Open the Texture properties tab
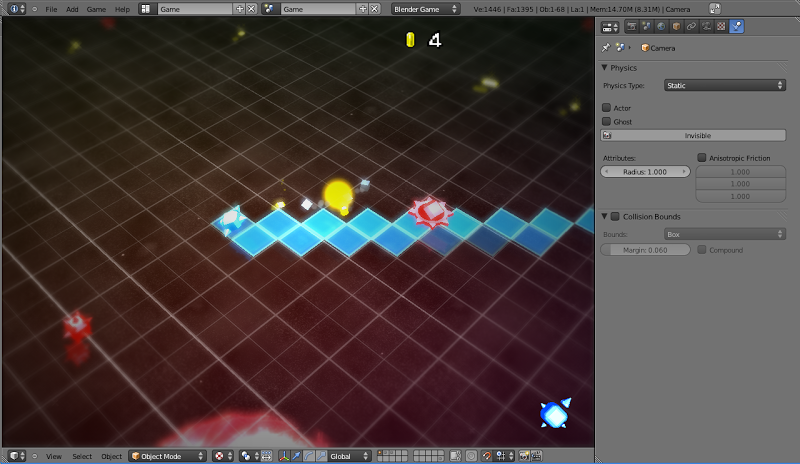This screenshot has height=464, width=800. coord(722,27)
